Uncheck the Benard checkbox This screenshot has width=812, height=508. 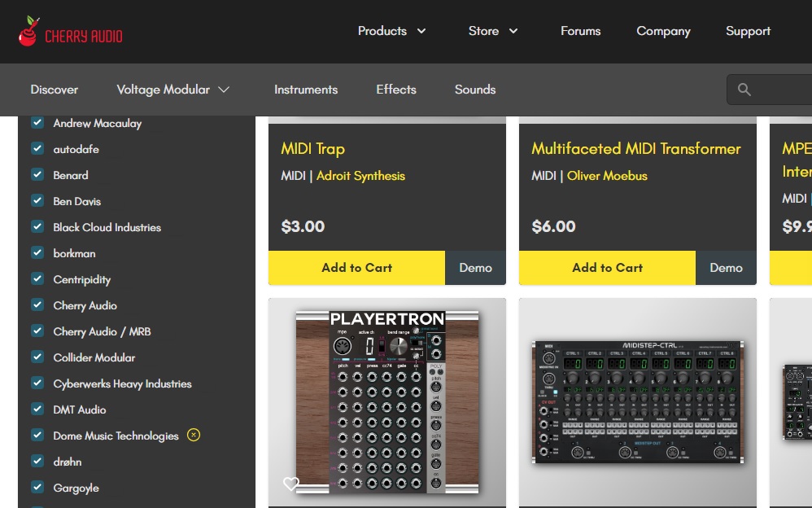(x=37, y=174)
